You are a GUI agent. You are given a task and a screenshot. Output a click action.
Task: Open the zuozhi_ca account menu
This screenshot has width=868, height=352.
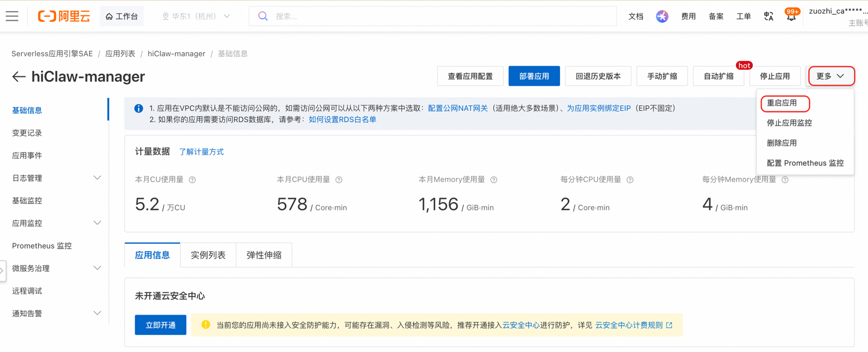[x=838, y=16]
